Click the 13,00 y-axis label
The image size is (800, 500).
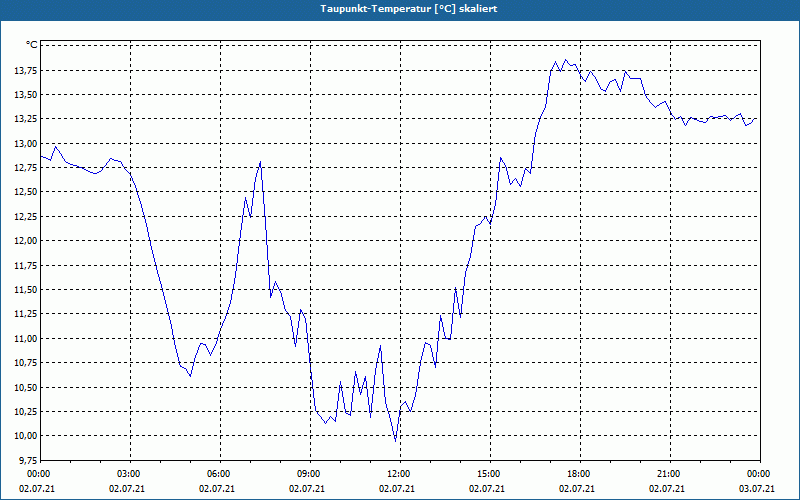(25, 143)
